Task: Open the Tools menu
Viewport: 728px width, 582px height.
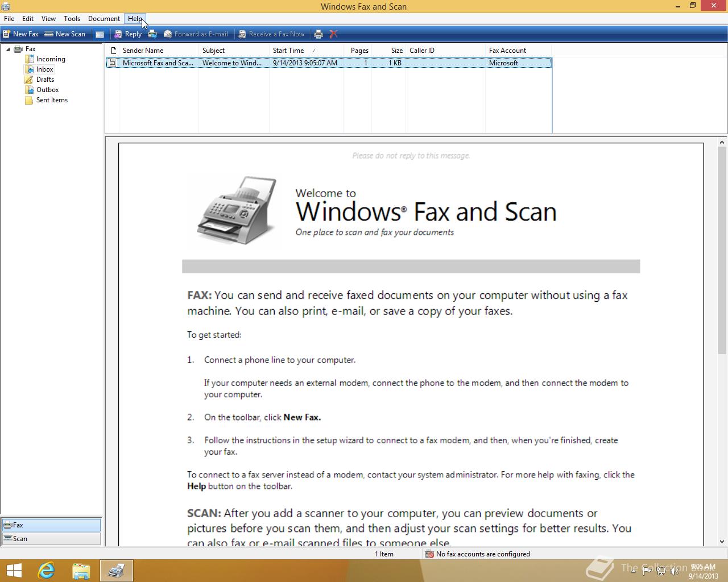Action: coord(72,19)
